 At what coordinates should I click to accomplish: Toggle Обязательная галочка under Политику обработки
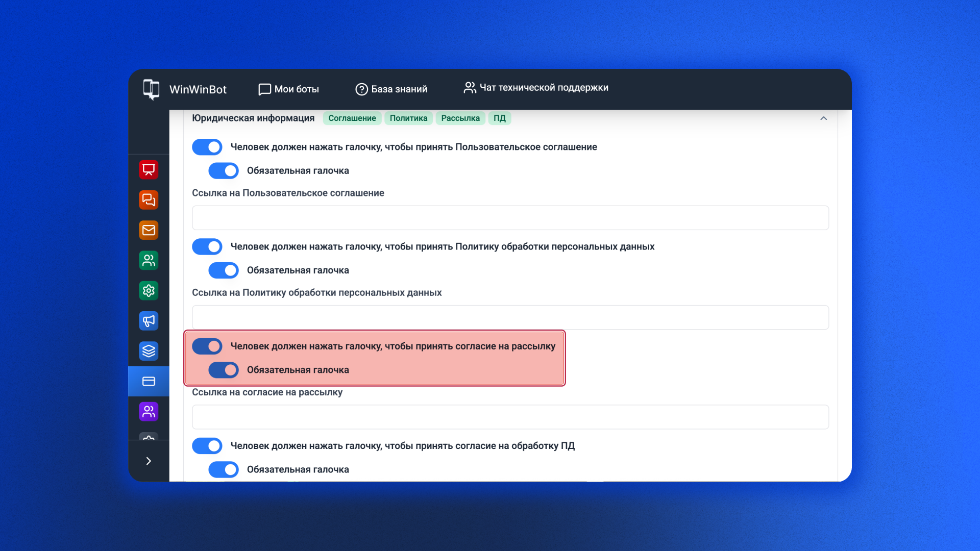click(224, 270)
